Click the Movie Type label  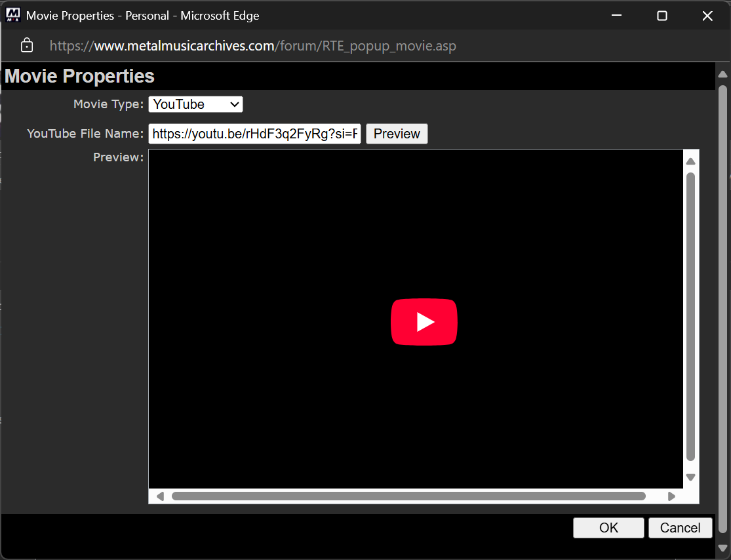coord(109,104)
